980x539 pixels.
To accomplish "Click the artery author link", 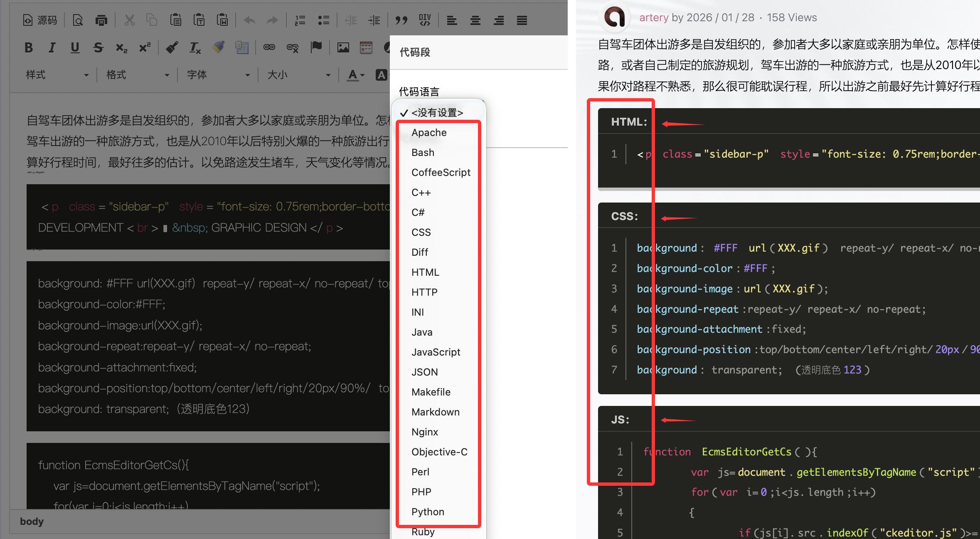I will tap(653, 17).
